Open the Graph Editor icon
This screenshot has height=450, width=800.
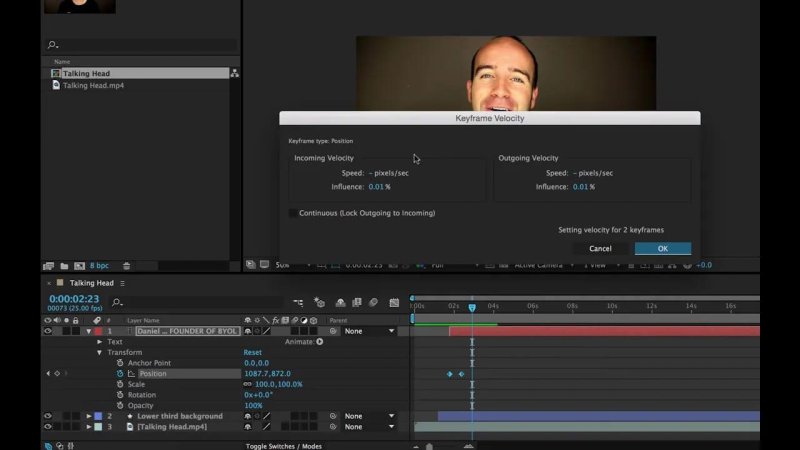point(394,303)
